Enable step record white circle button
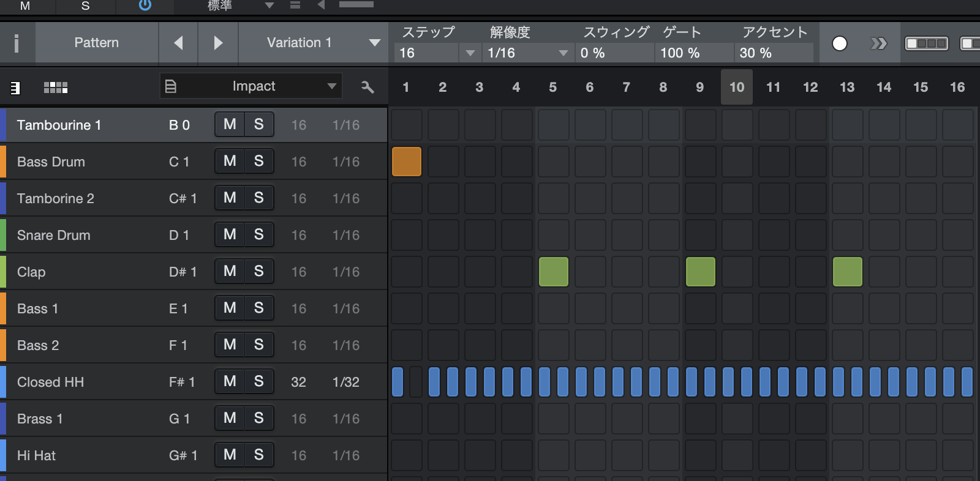 click(840, 43)
